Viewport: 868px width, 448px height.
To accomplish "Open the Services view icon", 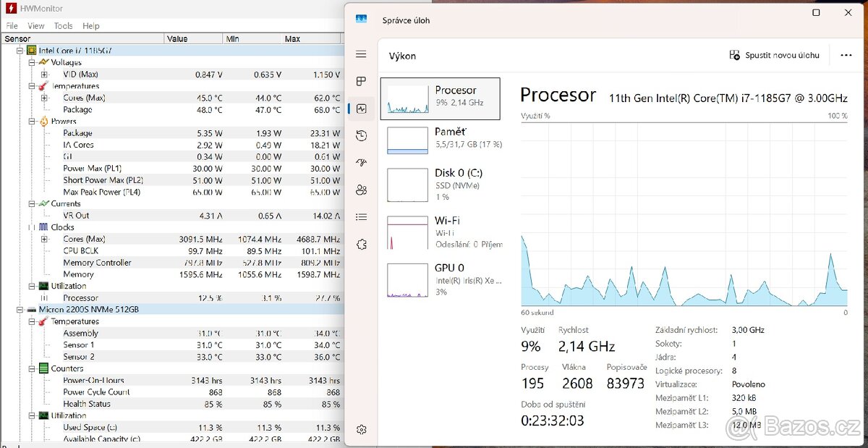I will [x=362, y=245].
